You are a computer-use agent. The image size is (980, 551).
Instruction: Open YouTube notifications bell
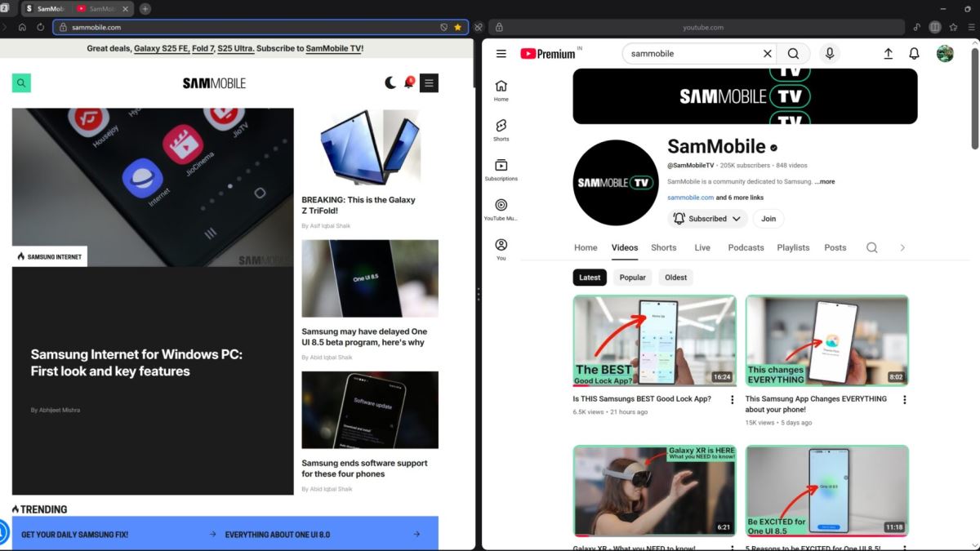coord(914,54)
